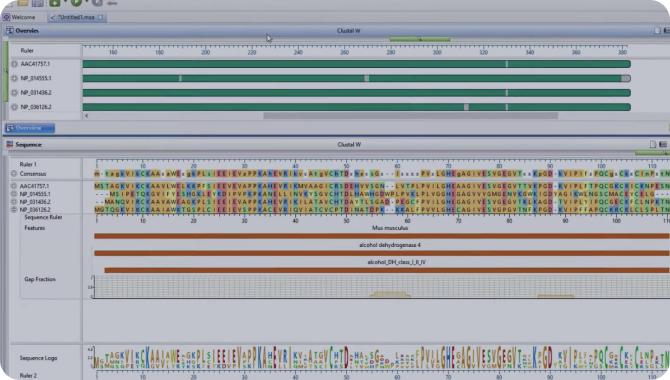Select the blue Overview tab button
The width and height of the screenshot is (670, 380).
29,128
